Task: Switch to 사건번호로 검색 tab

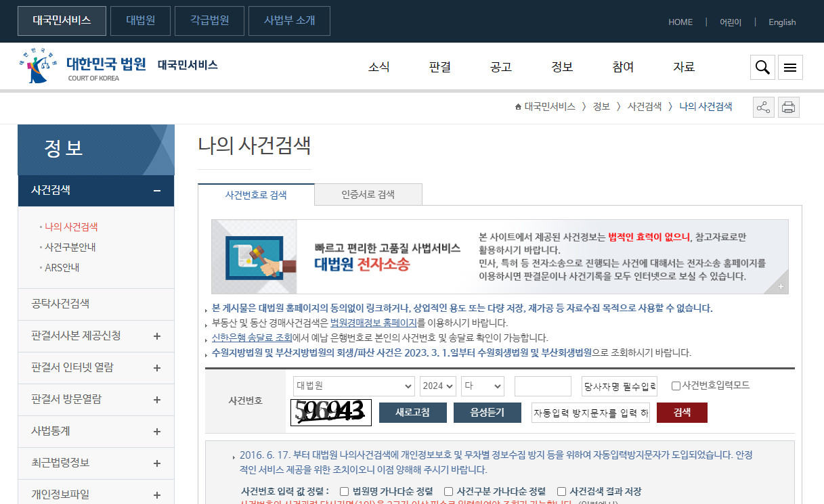Action: [256, 194]
